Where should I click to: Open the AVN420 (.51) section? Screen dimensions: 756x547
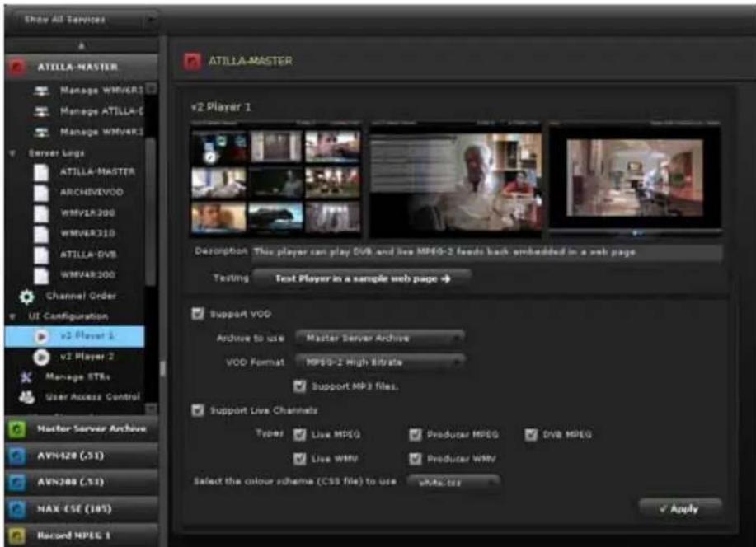[x=81, y=456]
